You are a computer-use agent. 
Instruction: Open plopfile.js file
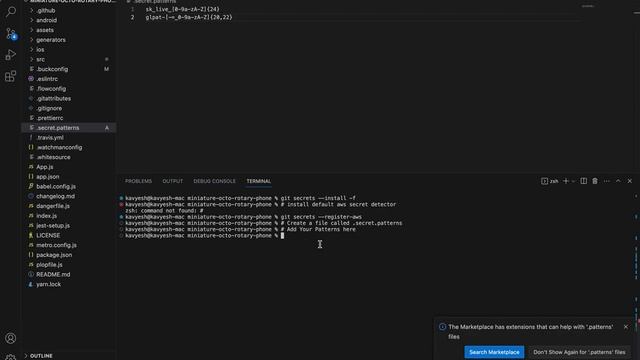[x=69, y=265]
